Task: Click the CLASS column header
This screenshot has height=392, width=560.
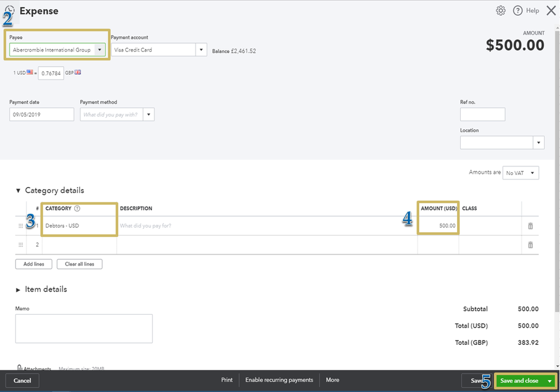Action: coord(469,209)
